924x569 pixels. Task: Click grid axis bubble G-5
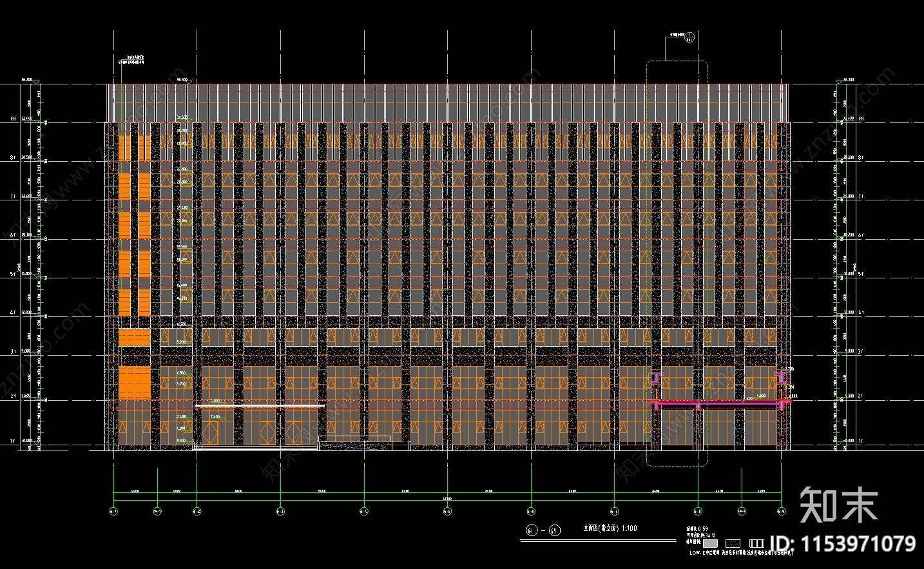(447, 512)
